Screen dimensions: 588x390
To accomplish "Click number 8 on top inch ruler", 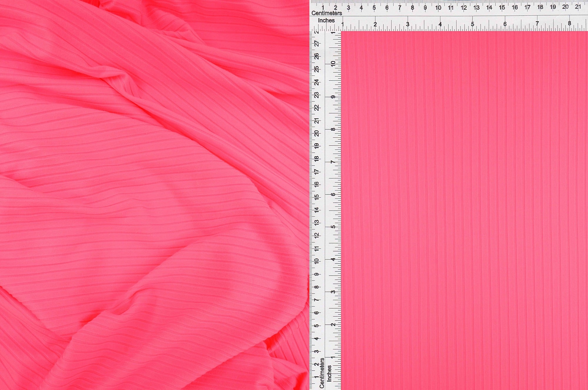I will pos(569,24).
